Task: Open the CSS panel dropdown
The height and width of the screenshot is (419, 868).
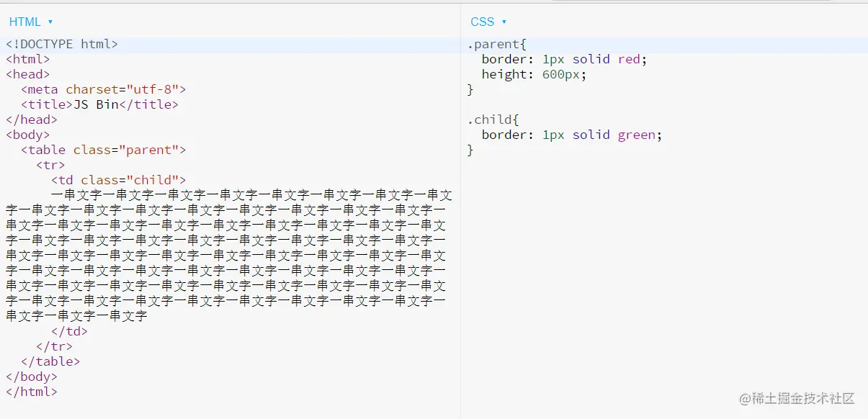Action: 488,22
